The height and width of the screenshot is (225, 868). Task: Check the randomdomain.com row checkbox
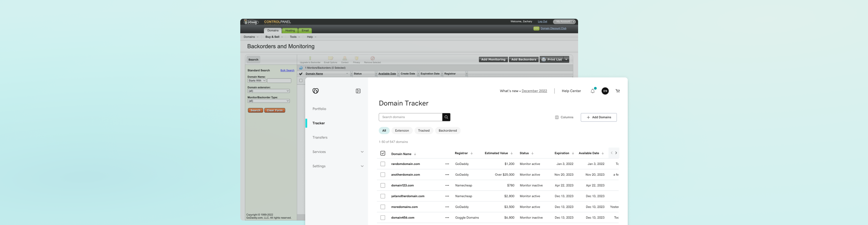coord(383,164)
